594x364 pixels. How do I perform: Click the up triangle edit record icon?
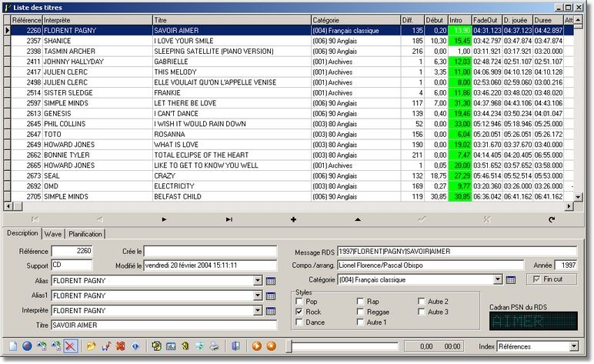tap(358, 219)
